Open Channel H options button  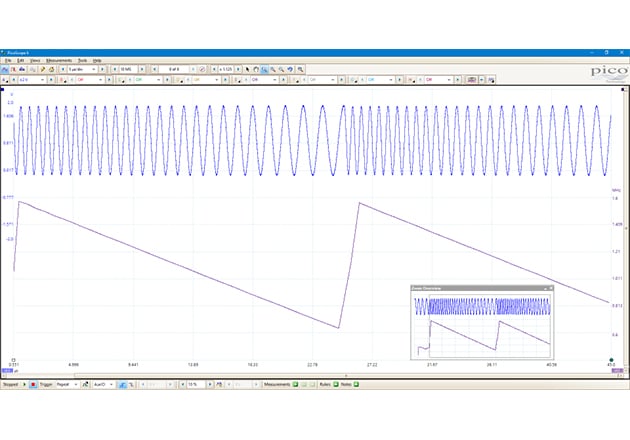411,80
